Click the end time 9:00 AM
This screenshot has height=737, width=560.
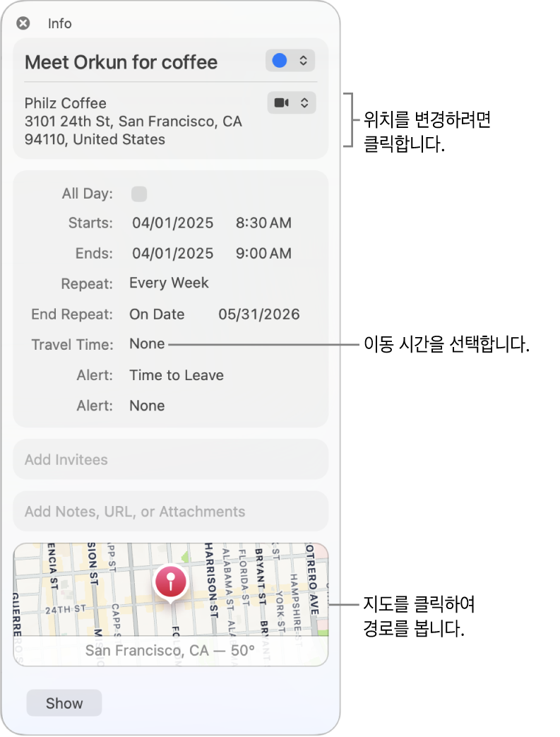click(x=263, y=254)
